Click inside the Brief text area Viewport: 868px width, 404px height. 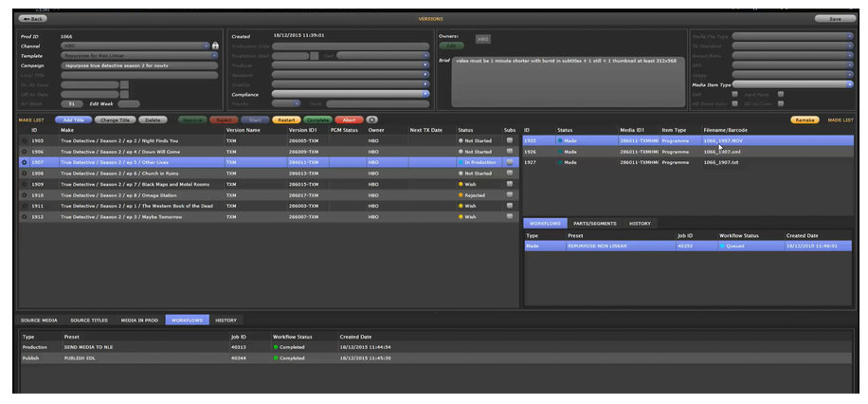568,82
